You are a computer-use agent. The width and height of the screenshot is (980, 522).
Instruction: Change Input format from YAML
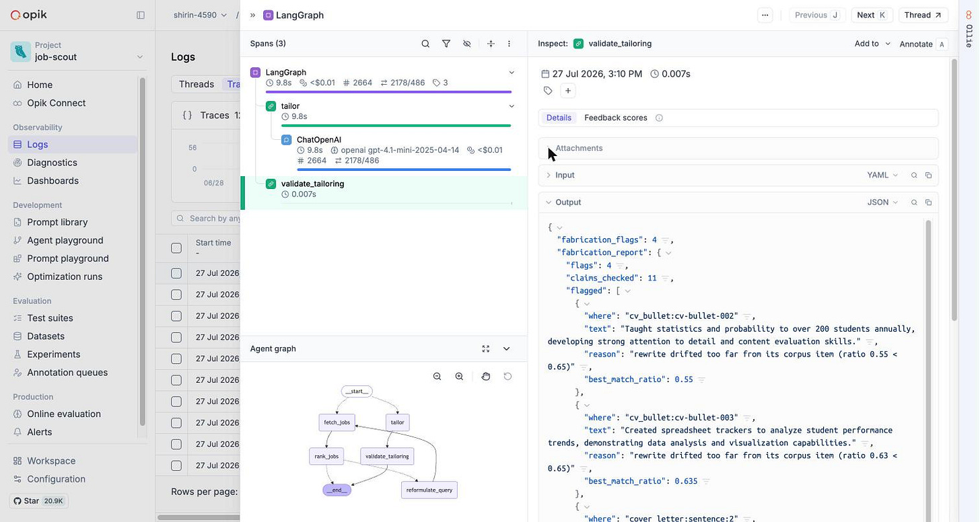882,175
